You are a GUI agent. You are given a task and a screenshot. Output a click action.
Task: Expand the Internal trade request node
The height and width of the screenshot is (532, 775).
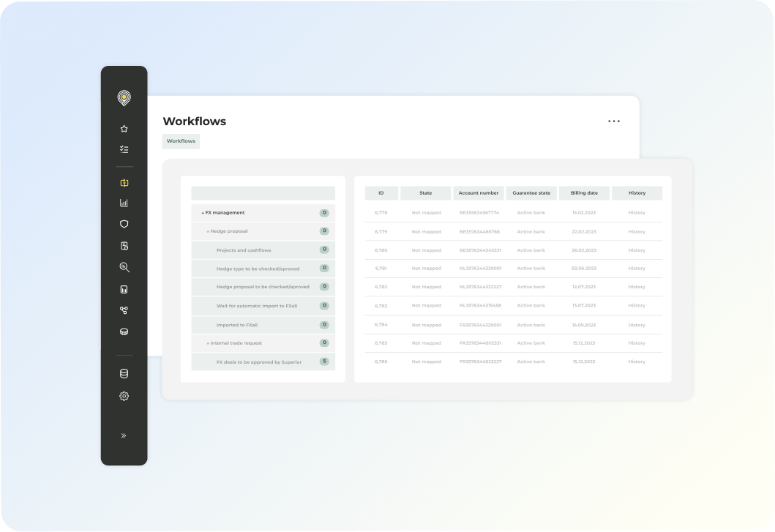[208, 343]
